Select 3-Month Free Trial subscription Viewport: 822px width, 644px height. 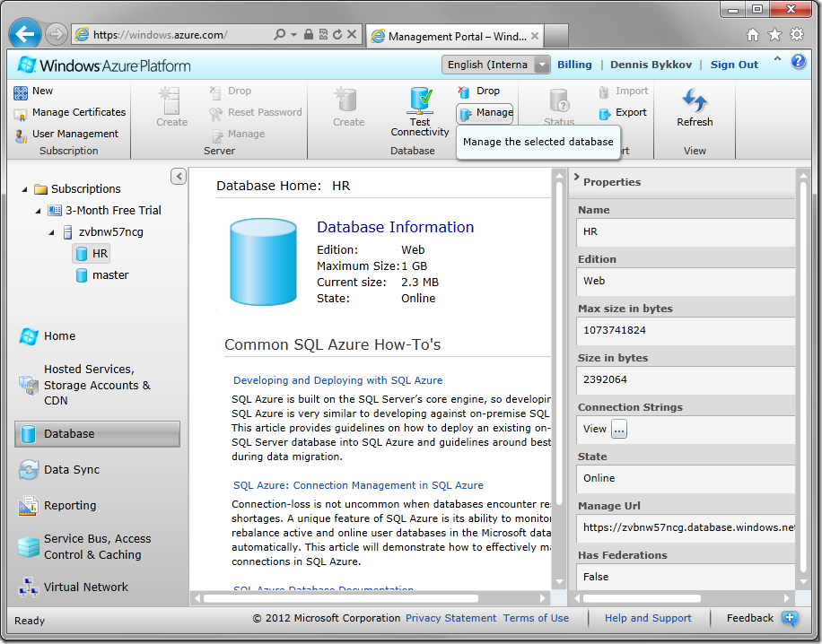104,211
